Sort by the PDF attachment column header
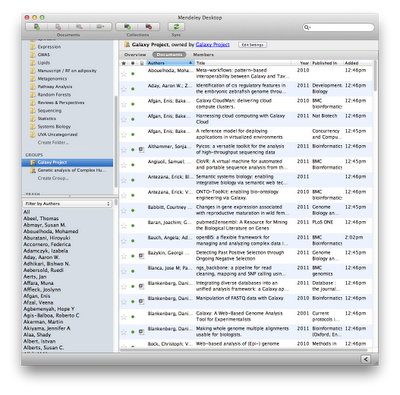Image resolution: width=400 pixels, height=395 pixels. coord(142,63)
